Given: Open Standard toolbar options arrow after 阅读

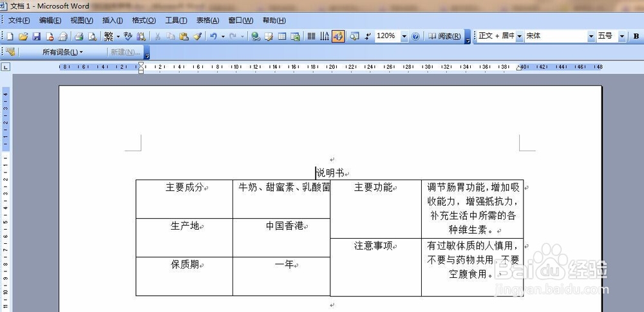Looking at the screenshot, I should [x=468, y=38].
